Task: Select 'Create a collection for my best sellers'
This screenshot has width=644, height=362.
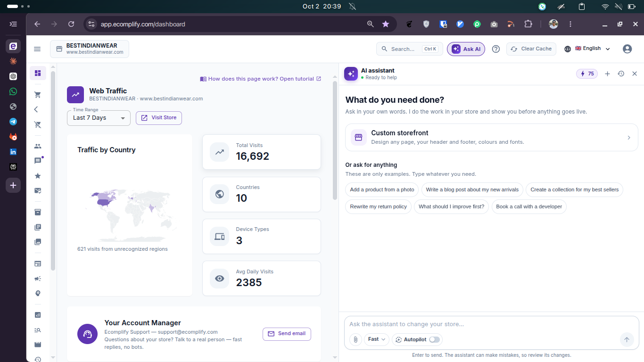Action: pos(574,189)
